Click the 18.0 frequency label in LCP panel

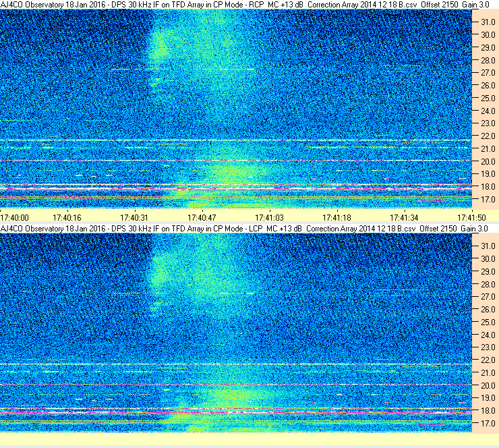click(x=488, y=411)
